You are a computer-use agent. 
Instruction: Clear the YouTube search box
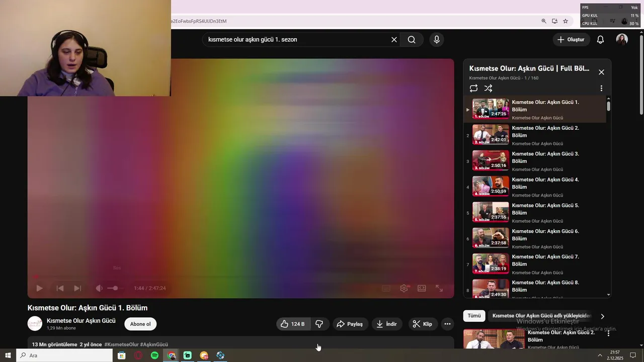click(x=394, y=40)
